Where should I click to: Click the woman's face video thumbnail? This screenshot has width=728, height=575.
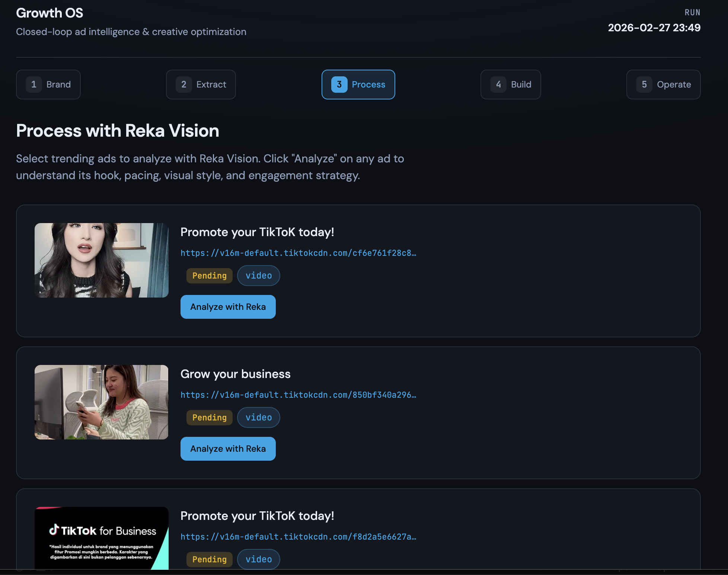[102, 260]
